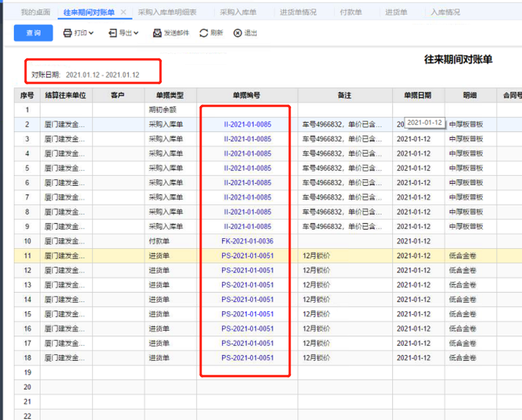Open PS-2021-01-0051 link in row 15
Viewport: 522px width, 420px height.
coord(248,314)
